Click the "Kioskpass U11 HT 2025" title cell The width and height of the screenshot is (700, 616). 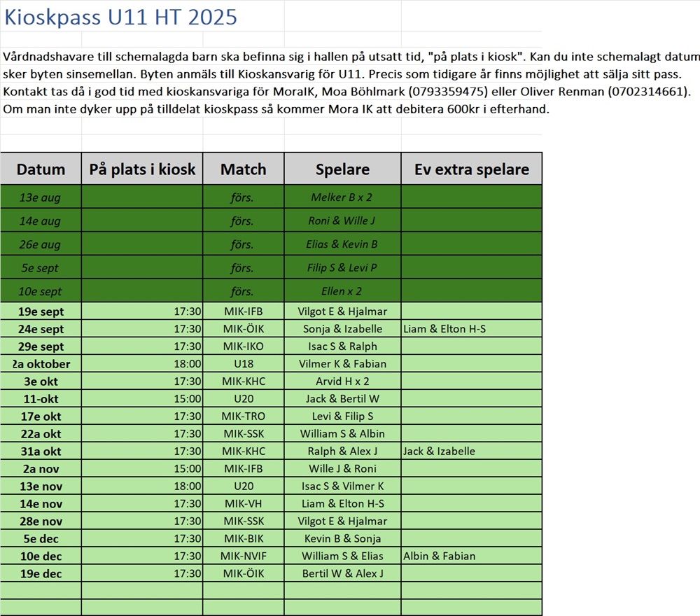[x=120, y=17]
